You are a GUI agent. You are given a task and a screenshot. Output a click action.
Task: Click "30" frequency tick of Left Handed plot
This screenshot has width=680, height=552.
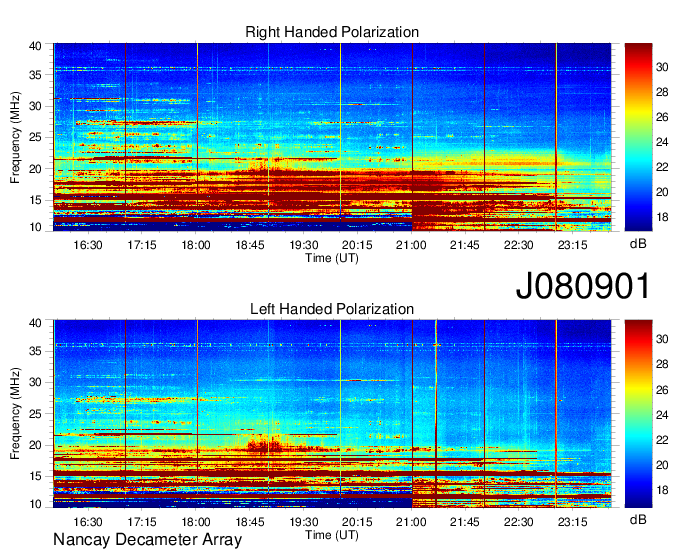[36, 382]
